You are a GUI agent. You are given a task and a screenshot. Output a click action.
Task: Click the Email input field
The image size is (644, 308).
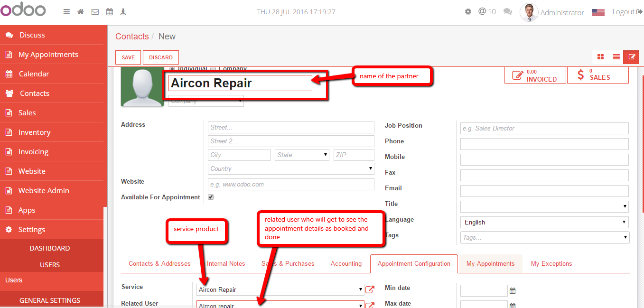coord(544,191)
